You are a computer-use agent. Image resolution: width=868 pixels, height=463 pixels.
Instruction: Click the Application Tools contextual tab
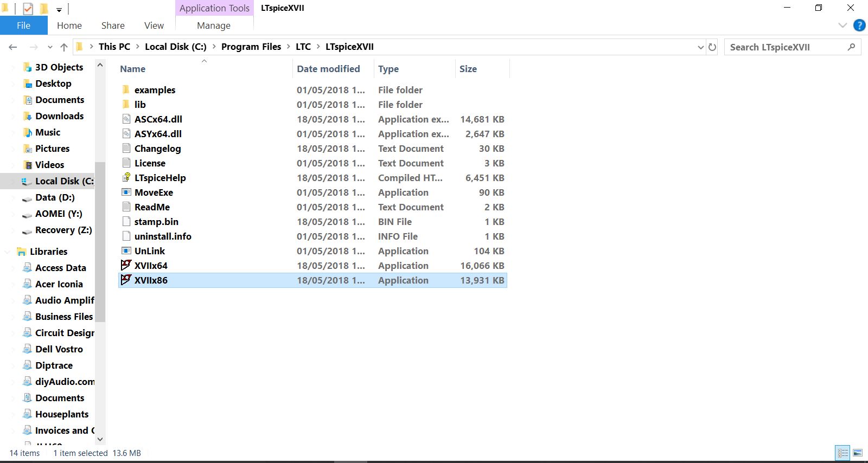(x=214, y=8)
